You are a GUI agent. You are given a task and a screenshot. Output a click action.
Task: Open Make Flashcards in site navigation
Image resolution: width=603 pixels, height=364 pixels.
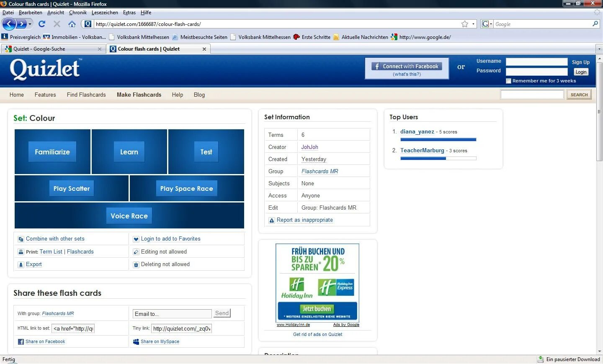tap(139, 95)
